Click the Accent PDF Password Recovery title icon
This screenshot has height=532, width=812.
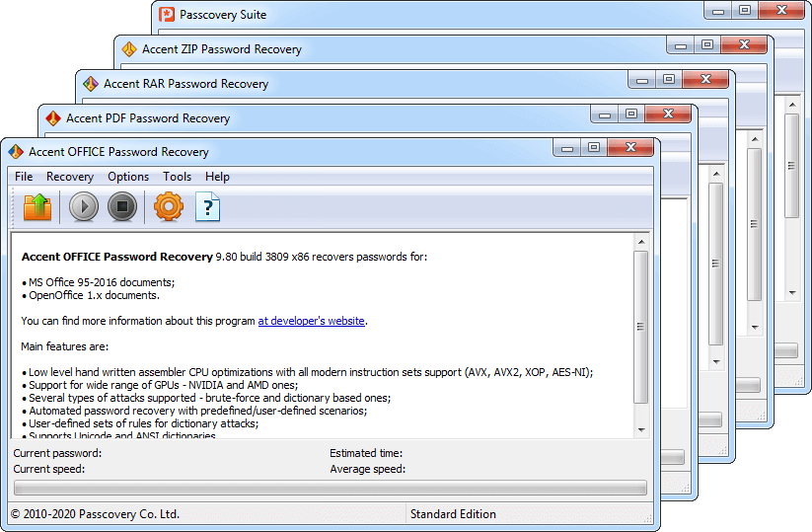tap(53, 118)
